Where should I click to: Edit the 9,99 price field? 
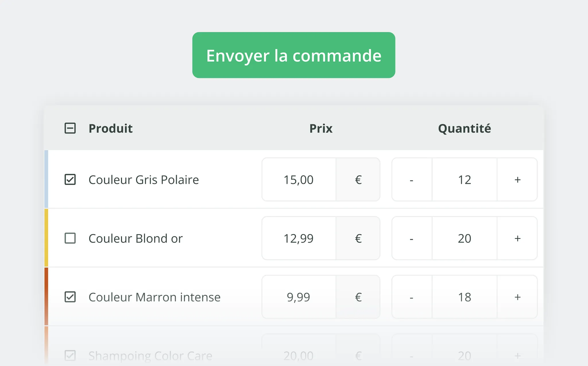coord(299,297)
